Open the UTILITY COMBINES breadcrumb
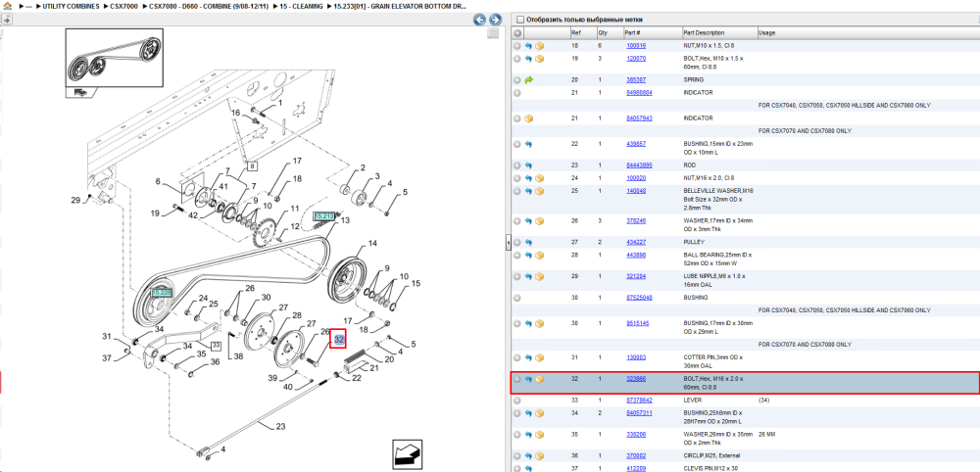The image size is (980, 472). click(71, 6)
